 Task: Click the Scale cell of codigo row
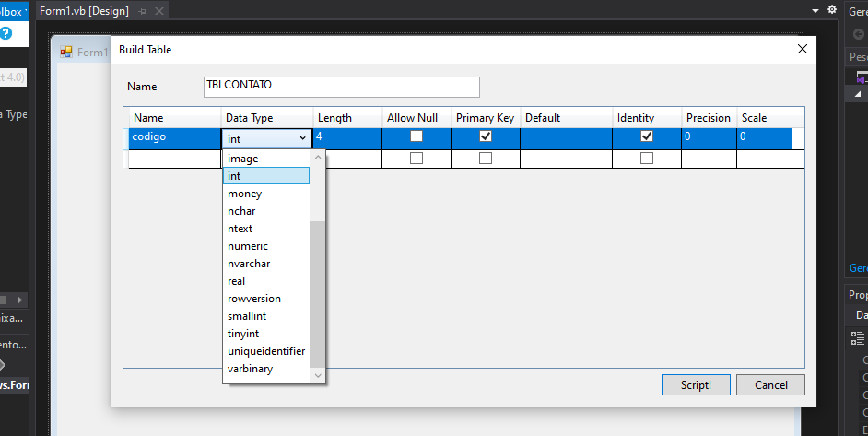[765, 138]
